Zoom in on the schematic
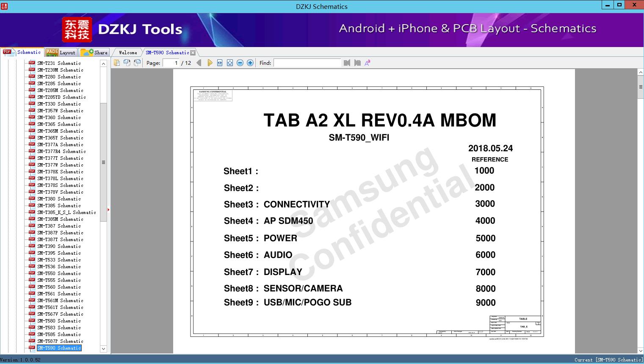 pos(250,63)
